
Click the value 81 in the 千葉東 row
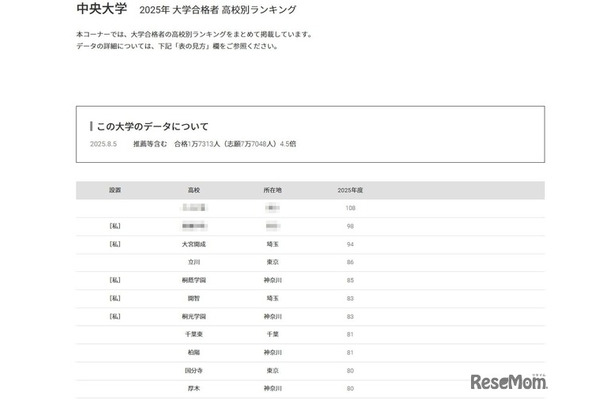coord(350,334)
